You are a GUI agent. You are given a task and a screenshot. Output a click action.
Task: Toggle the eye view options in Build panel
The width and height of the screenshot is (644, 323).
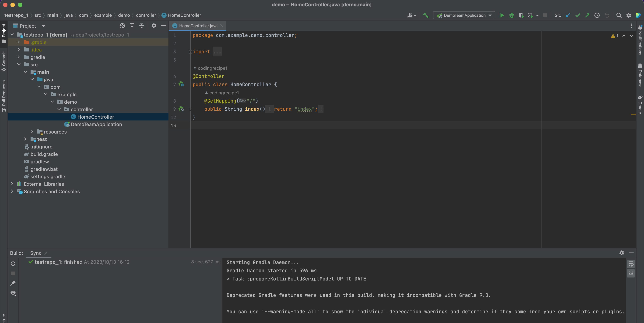click(x=13, y=293)
